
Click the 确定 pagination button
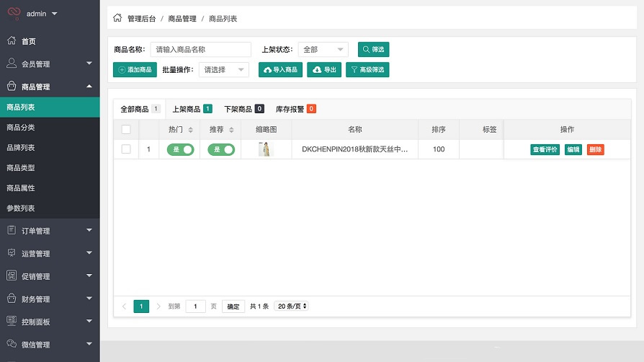click(x=233, y=306)
